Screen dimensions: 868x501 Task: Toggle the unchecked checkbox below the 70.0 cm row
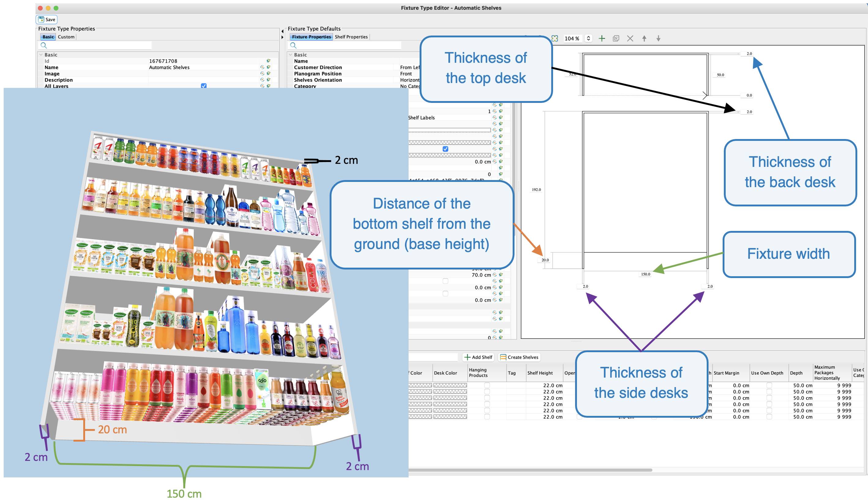click(x=445, y=281)
